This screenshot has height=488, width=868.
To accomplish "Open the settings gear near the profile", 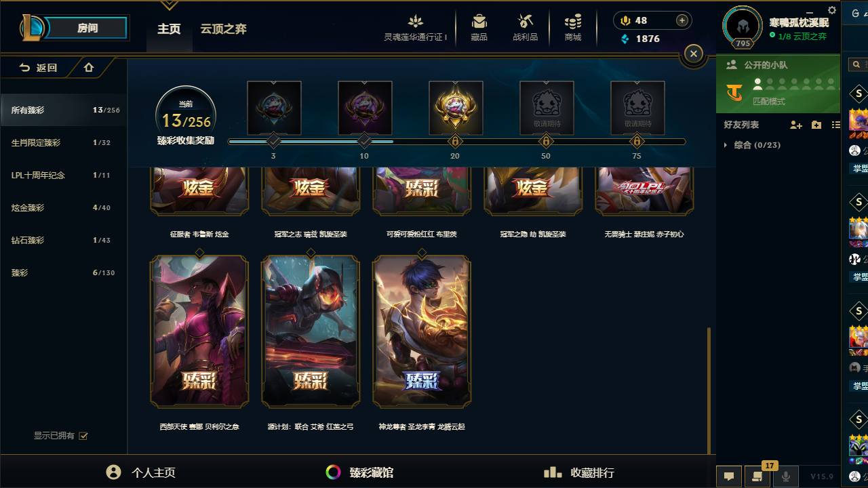I will click(832, 10).
